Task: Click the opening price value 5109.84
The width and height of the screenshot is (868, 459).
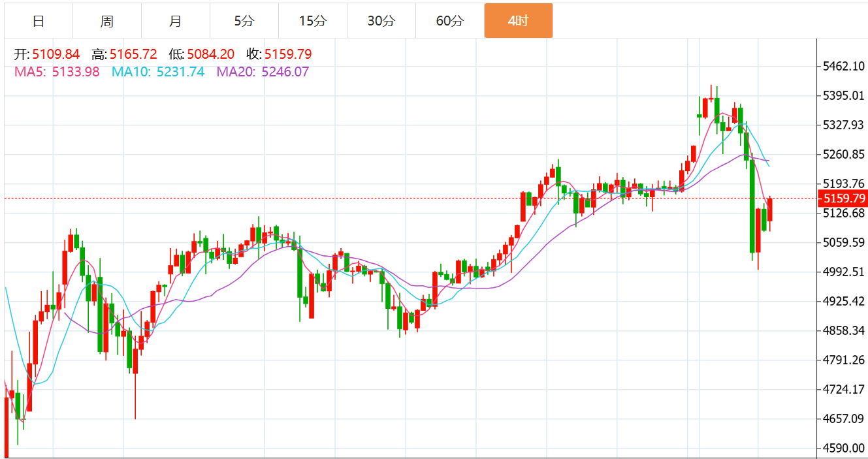Action: click(x=56, y=54)
